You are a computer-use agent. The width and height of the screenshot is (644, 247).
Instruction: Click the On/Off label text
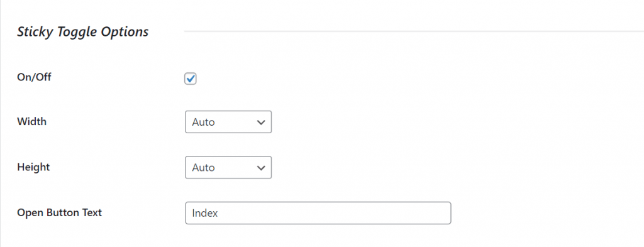click(x=34, y=77)
